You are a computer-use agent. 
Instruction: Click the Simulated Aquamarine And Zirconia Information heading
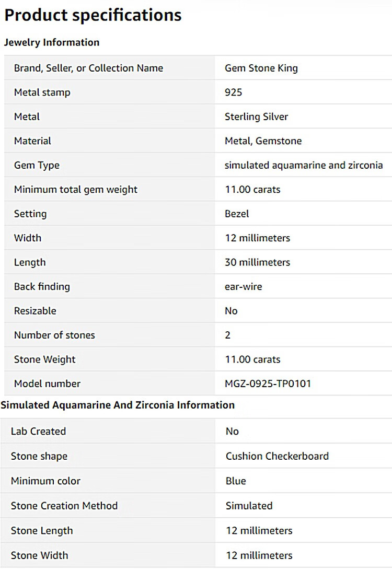[118, 405]
